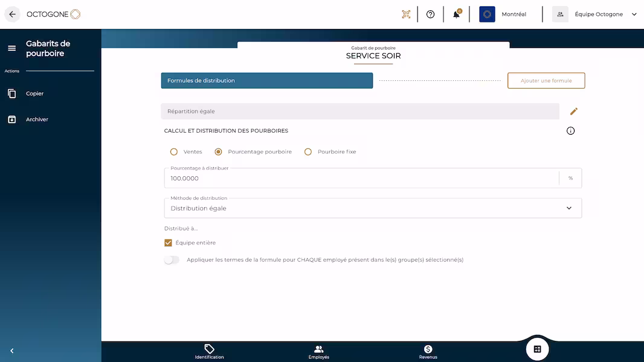
Task: Open the calcul et distribution info icon
Action: pyautogui.click(x=570, y=130)
